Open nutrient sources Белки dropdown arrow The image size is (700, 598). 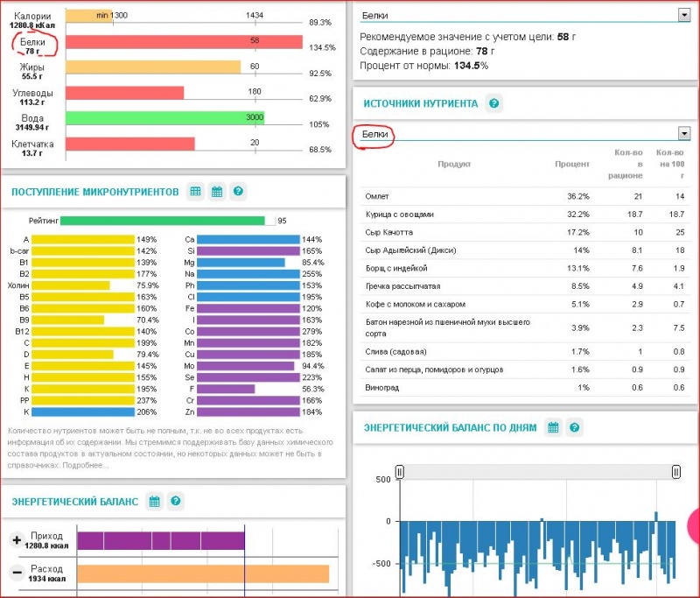click(x=683, y=133)
